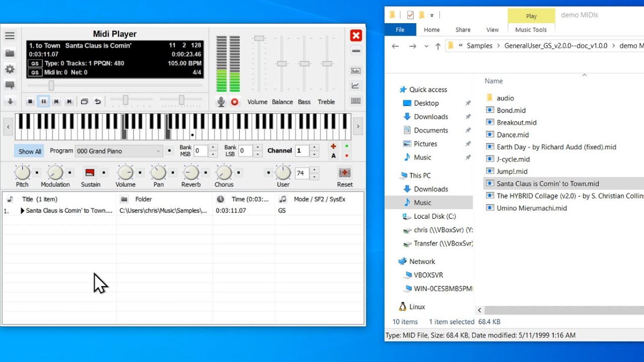Shift the piano keyboard right with the arrow
The image size is (644, 362).
(358, 127)
